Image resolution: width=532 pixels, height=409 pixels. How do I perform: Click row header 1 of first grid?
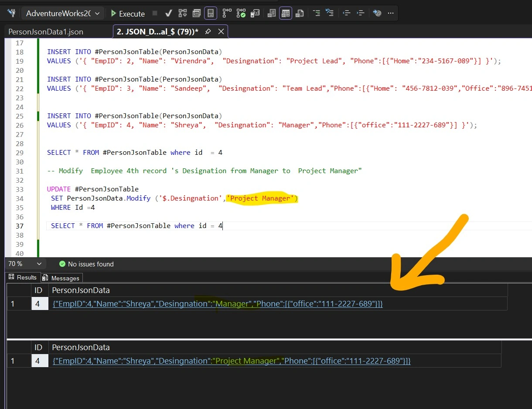click(x=19, y=303)
